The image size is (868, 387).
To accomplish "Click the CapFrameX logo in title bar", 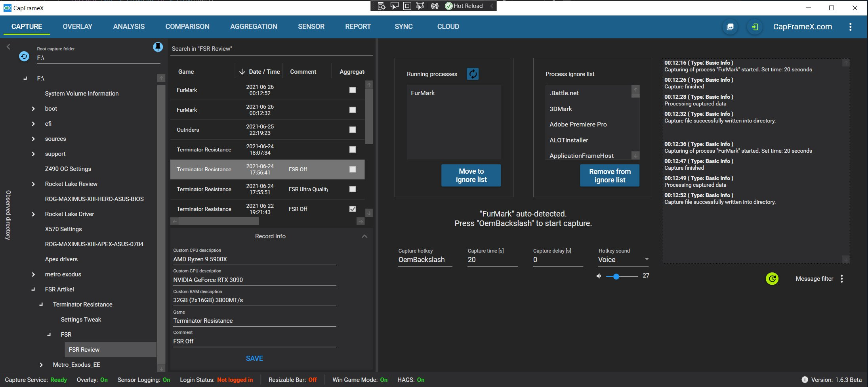I will [x=7, y=8].
